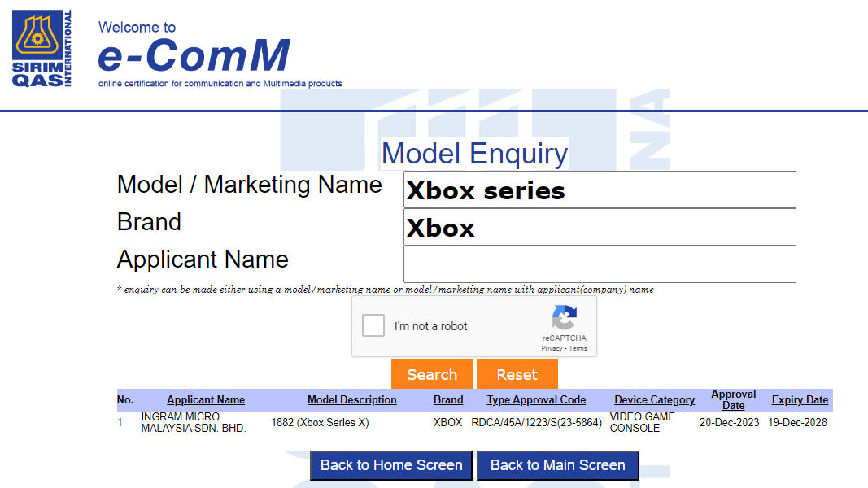This screenshot has width=868, height=488.
Task: Click the empty Applicant Name field
Action: point(600,264)
